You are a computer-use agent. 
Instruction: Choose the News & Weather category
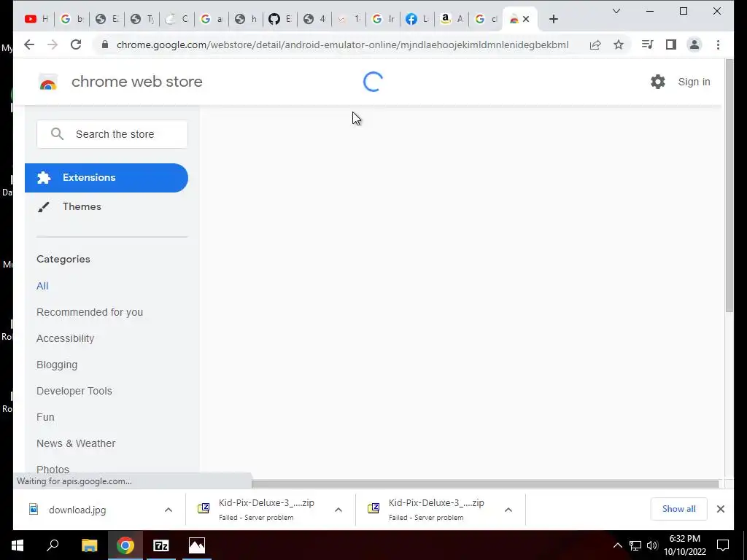pyautogui.click(x=76, y=443)
